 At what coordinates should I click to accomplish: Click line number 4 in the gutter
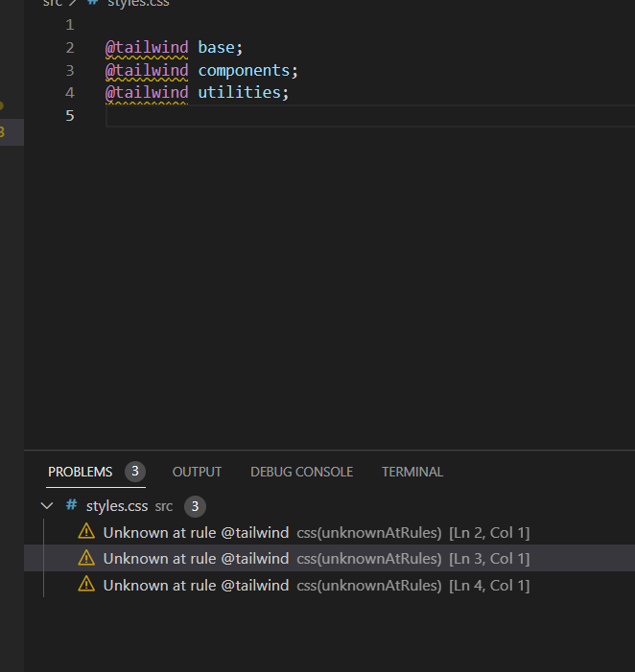(70, 93)
